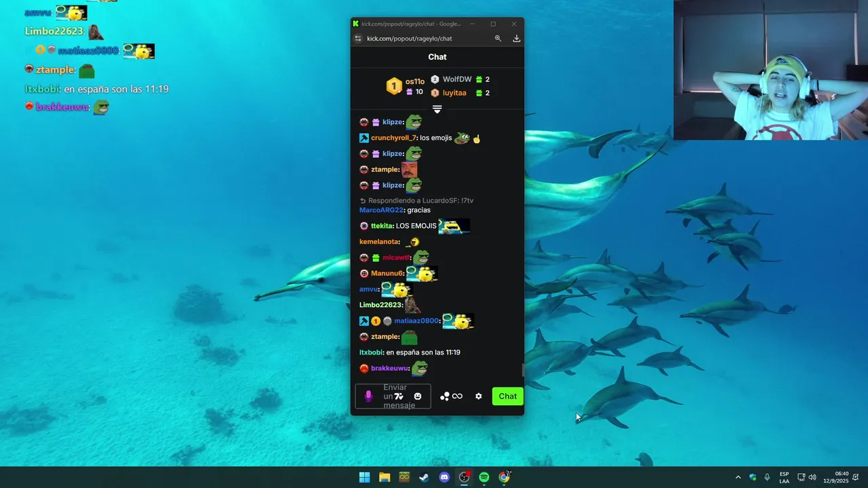This screenshot has height=488, width=868.
Task: Open the Windows Start menu
Action: click(364, 477)
